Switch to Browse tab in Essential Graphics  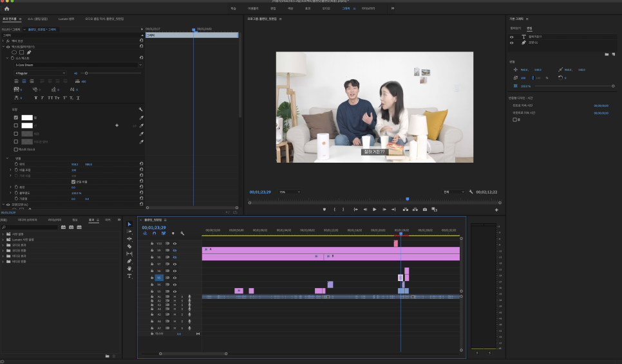pyautogui.click(x=515, y=28)
